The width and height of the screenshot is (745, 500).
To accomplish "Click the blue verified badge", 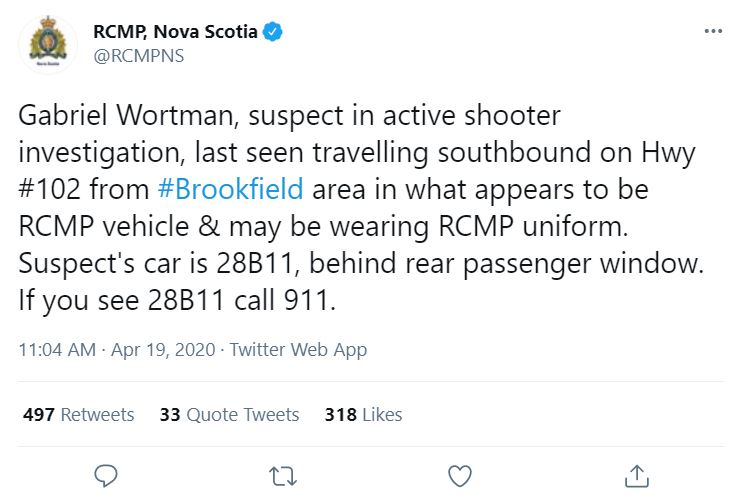I will coord(273,32).
